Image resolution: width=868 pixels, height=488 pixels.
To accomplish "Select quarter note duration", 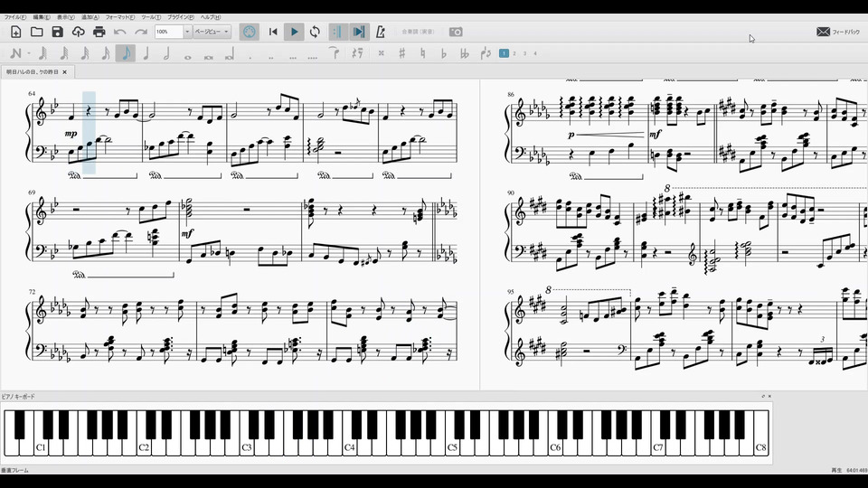I will pyautogui.click(x=146, y=53).
